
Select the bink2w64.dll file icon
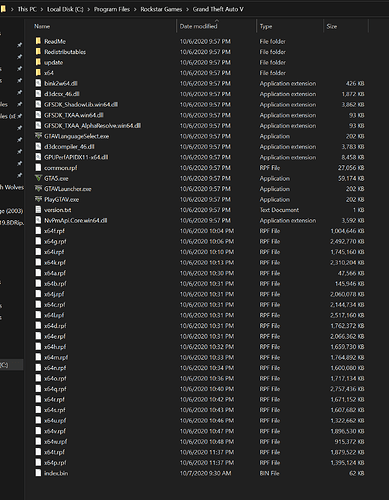[x=38, y=83]
